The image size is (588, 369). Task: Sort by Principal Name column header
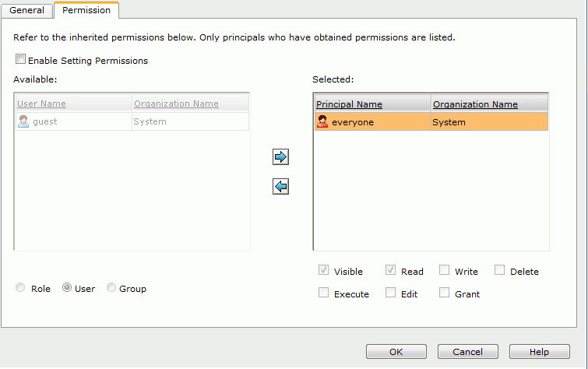coord(349,104)
